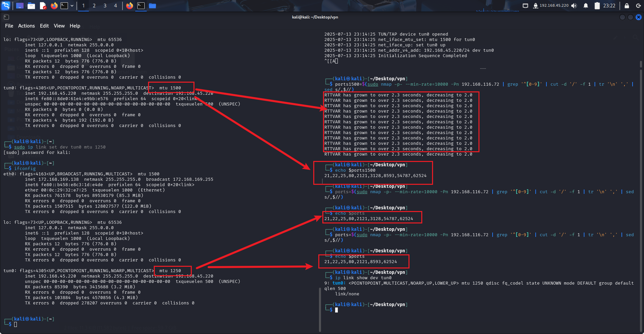
Task: Open the File menu
Action: pos(9,26)
